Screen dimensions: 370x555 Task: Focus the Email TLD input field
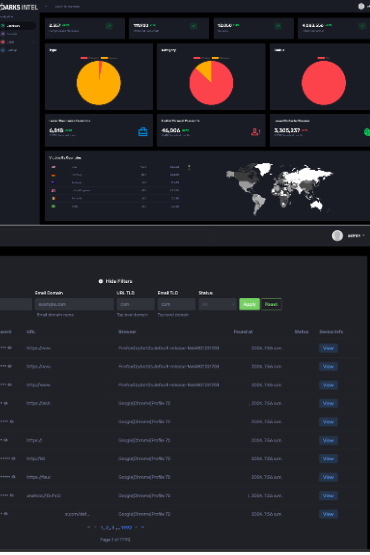click(176, 304)
